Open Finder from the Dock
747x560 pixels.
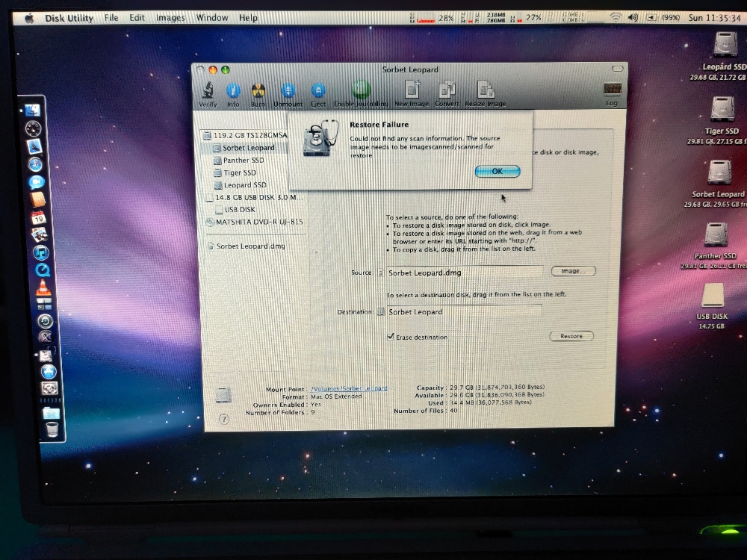32,111
